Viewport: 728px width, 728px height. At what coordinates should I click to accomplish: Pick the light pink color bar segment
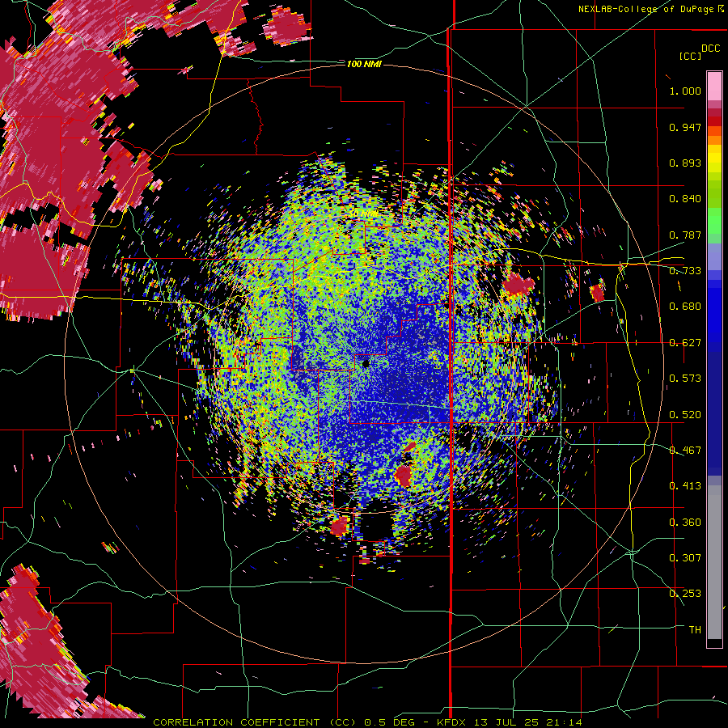[x=714, y=86]
